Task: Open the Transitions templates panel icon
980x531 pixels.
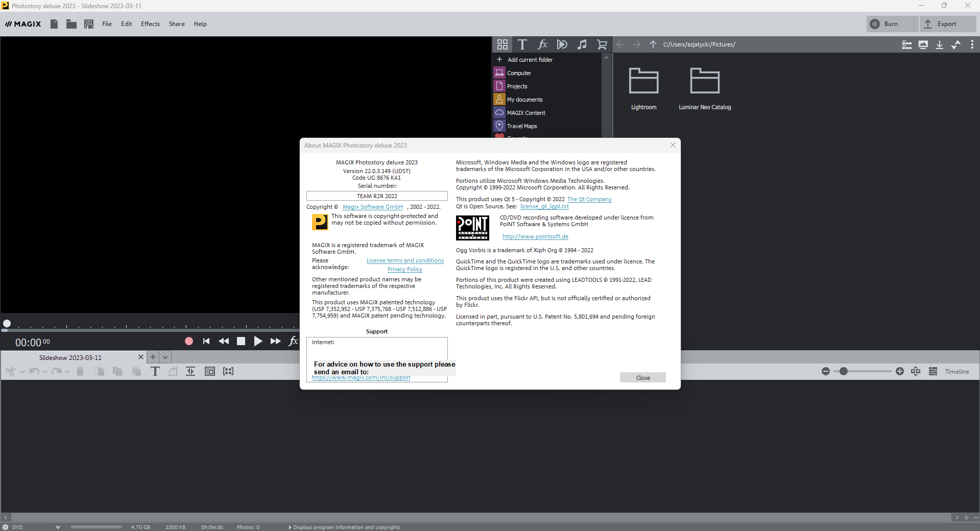Action: (x=562, y=44)
